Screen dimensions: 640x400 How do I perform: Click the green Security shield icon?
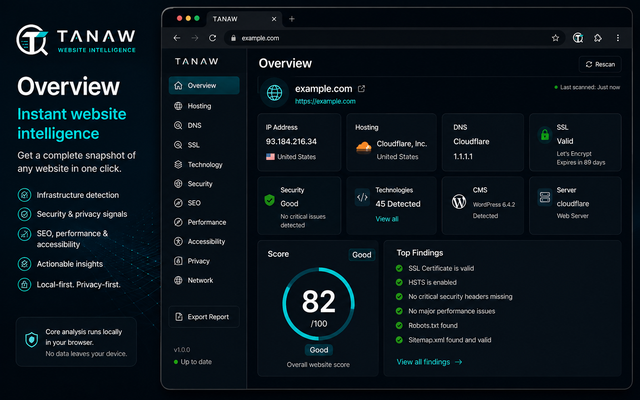coord(269,200)
